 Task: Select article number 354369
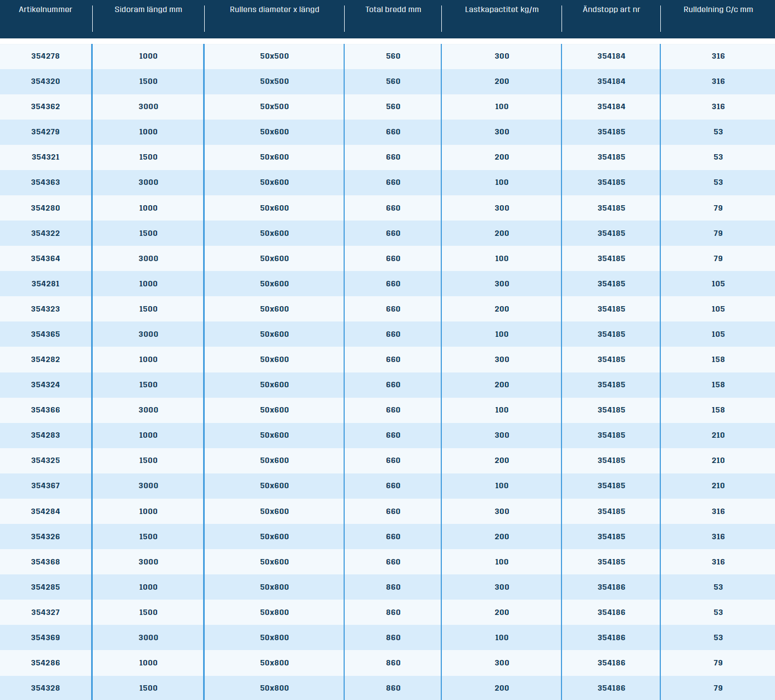pos(46,637)
